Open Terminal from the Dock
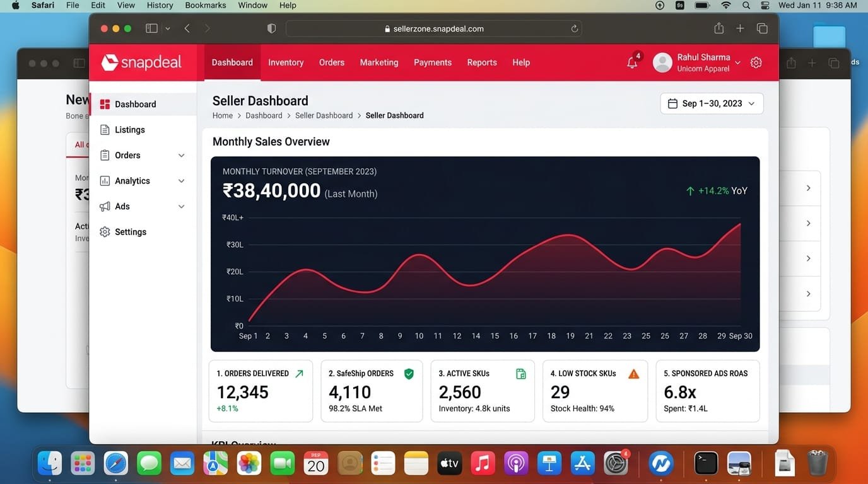The width and height of the screenshot is (868, 484). pyautogui.click(x=706, y=464)
